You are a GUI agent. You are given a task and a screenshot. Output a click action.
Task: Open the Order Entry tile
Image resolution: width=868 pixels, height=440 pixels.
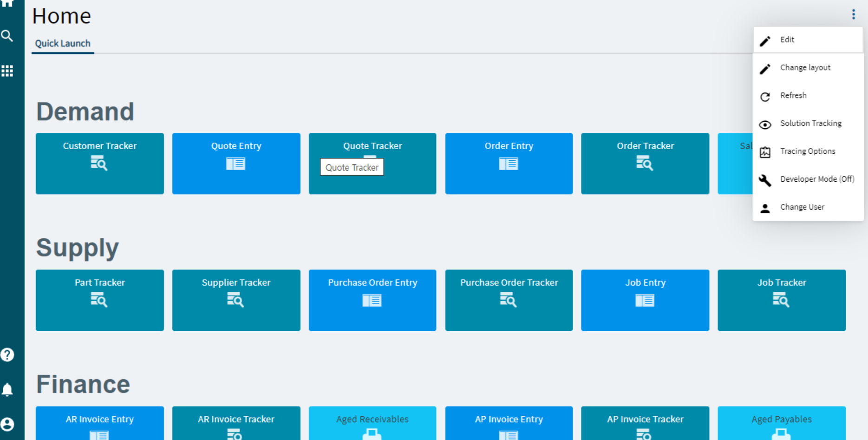(509, 164)
